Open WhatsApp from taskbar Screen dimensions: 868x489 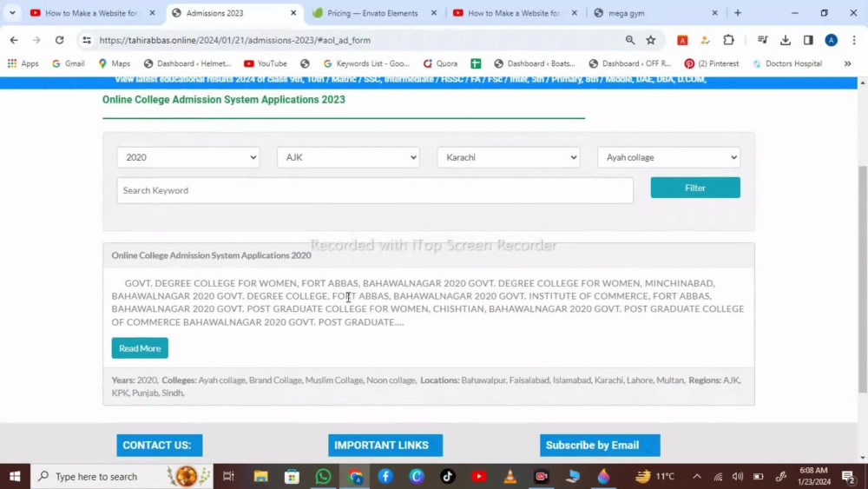click(x=323, y=476)
